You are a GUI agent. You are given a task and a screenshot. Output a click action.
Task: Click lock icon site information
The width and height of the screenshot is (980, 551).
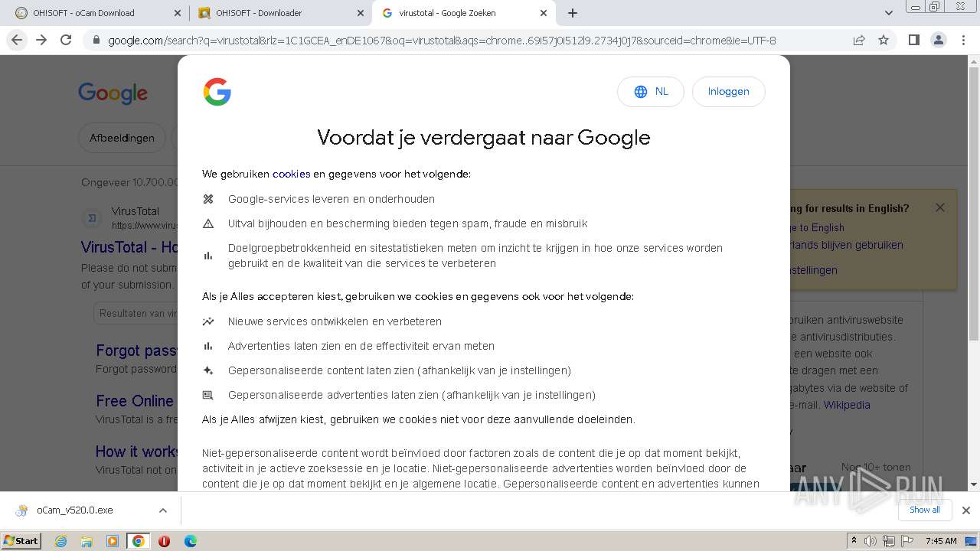(x=96, y=41)
